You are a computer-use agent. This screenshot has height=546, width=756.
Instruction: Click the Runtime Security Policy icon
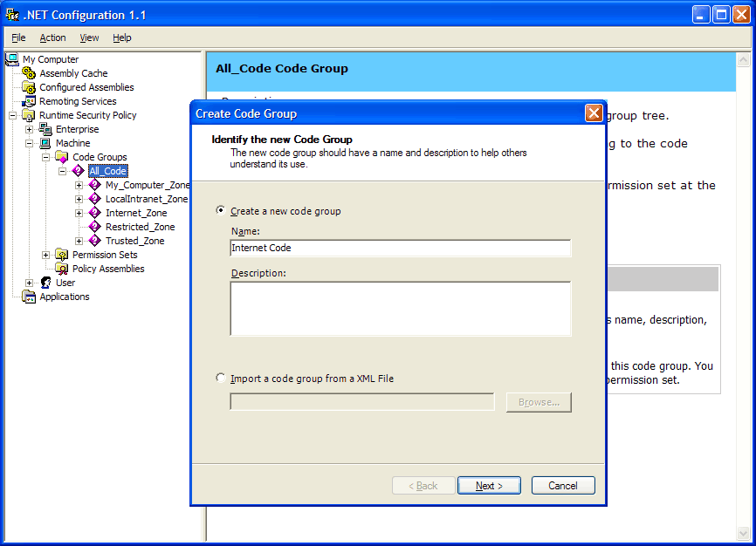click(x=29, y=115)
